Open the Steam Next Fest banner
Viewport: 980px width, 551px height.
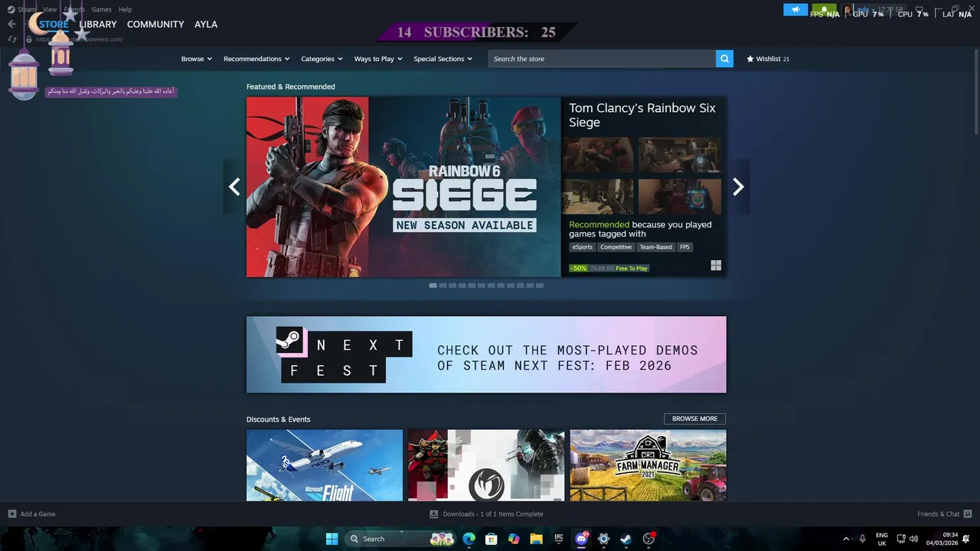(486, 354)
